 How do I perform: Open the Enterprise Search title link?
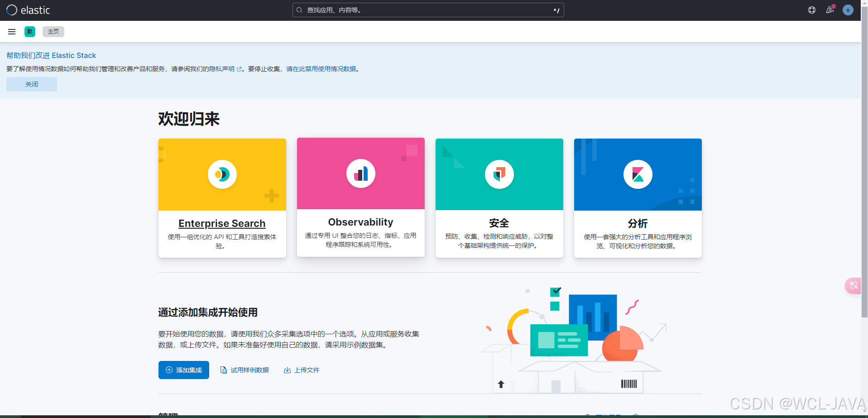pos(222,223)
